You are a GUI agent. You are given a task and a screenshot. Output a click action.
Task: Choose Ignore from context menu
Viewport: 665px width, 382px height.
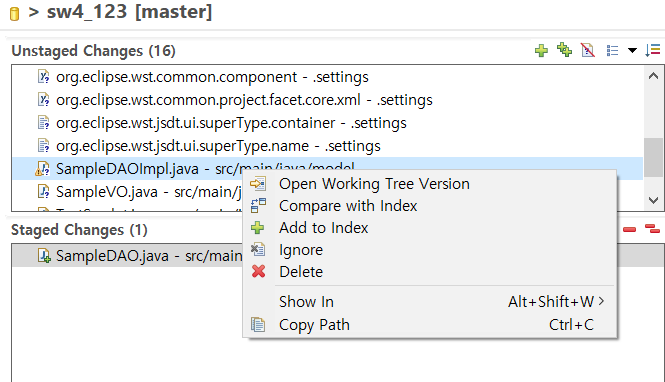point(430,250)
